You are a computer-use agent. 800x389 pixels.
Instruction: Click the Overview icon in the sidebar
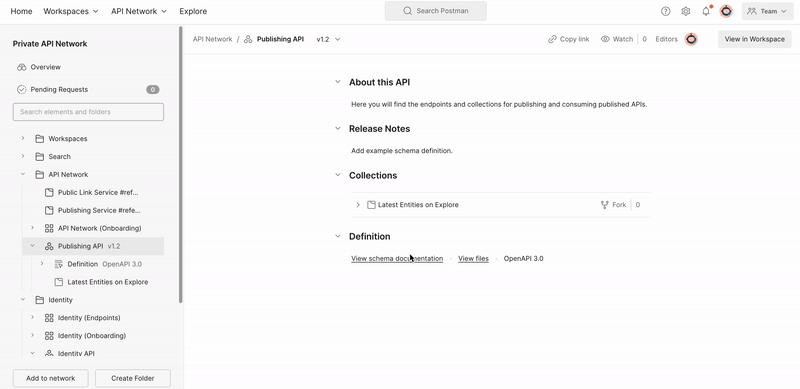21,67
